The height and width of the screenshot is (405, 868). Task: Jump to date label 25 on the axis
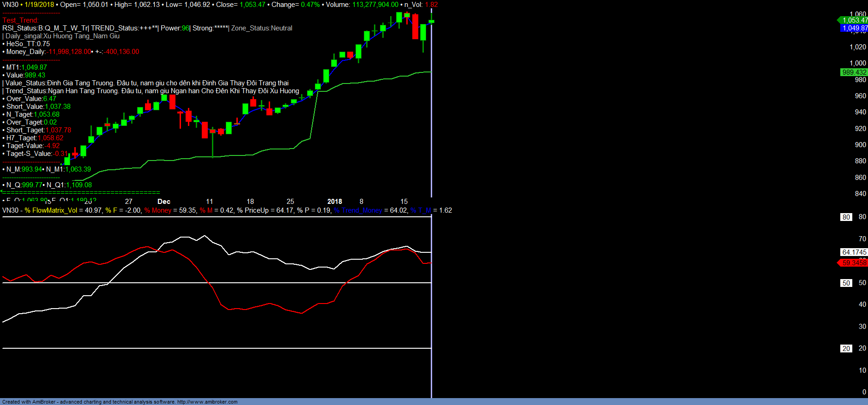pyautogui.click(x=290, y=202)
